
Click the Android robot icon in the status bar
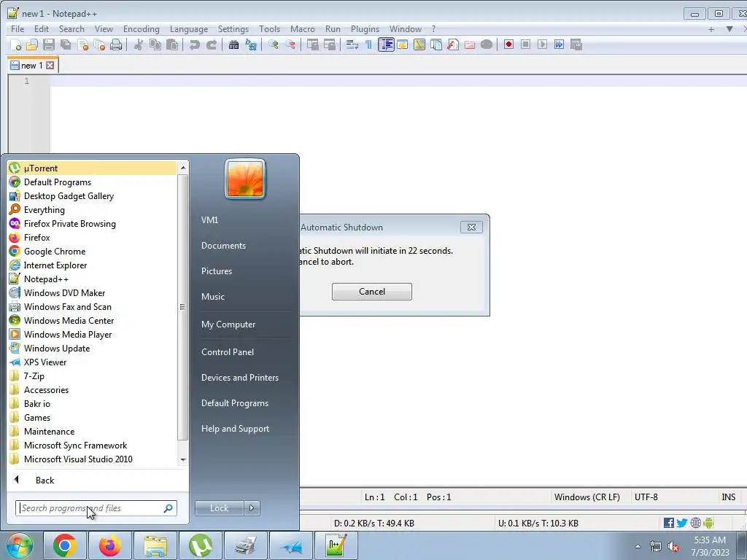(x=708, y=523)
